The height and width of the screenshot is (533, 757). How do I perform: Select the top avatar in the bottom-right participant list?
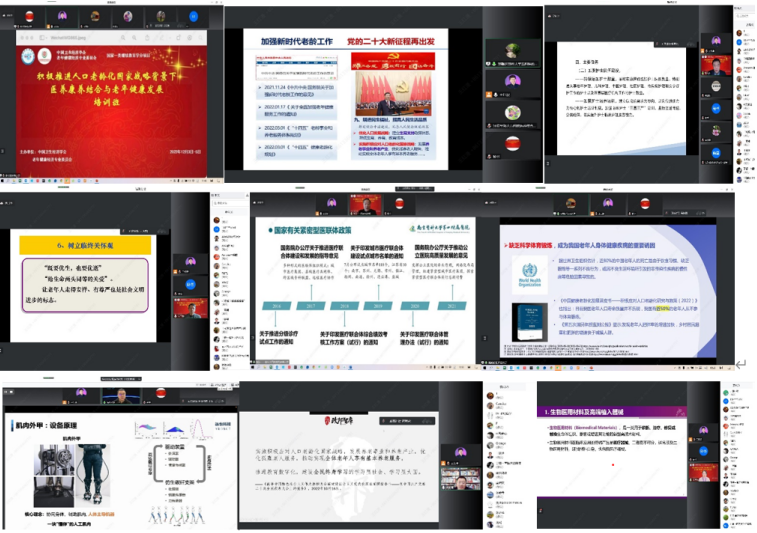[x=490, y=397]
